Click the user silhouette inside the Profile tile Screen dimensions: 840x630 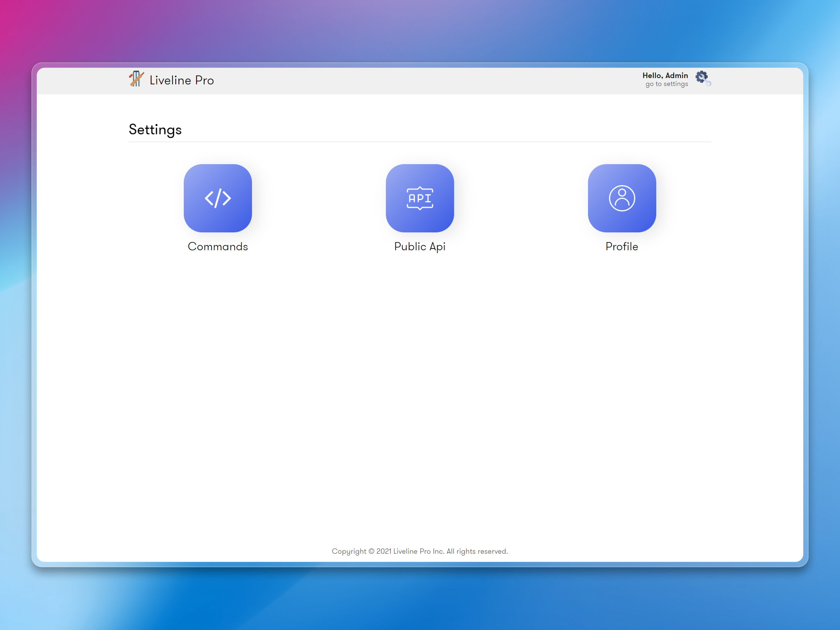[x=622, y=198]
